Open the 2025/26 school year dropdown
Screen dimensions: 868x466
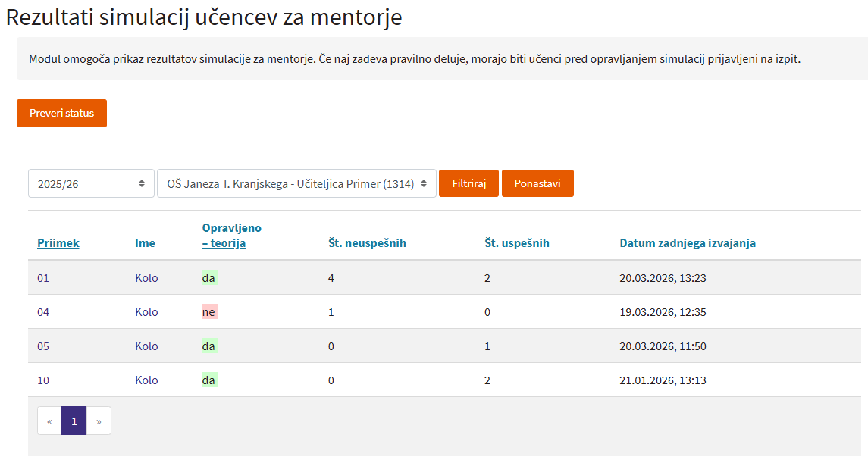[91, 183]
